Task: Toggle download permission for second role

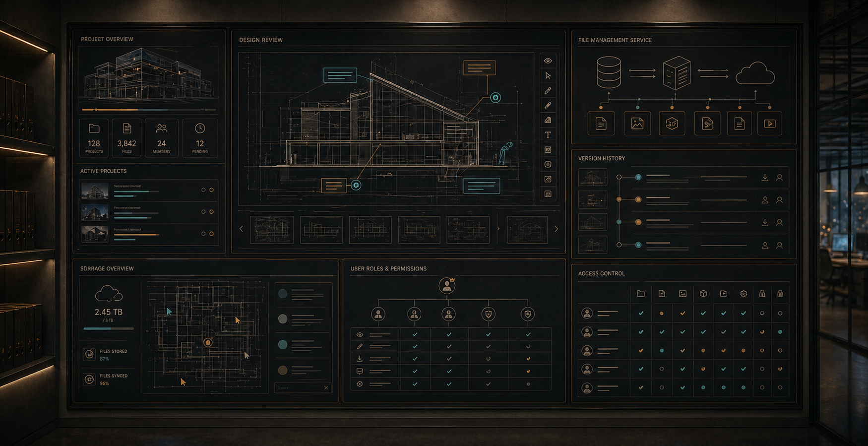Action: click(x=449, y=359)
